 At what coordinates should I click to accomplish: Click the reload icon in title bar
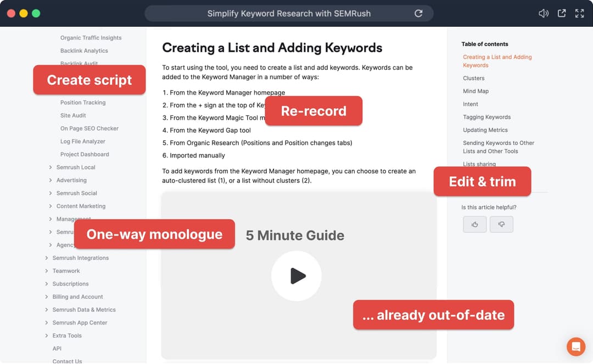coord(418,13)
